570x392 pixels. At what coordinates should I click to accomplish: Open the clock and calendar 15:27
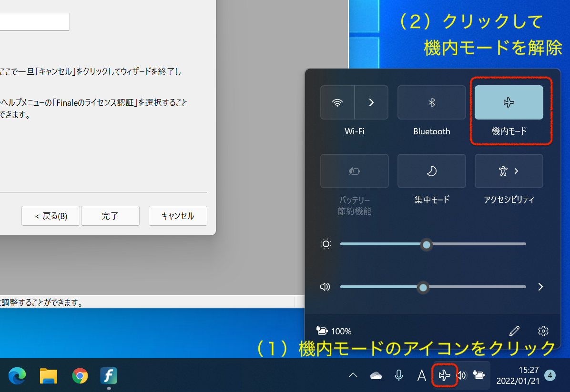click(518, 375)
